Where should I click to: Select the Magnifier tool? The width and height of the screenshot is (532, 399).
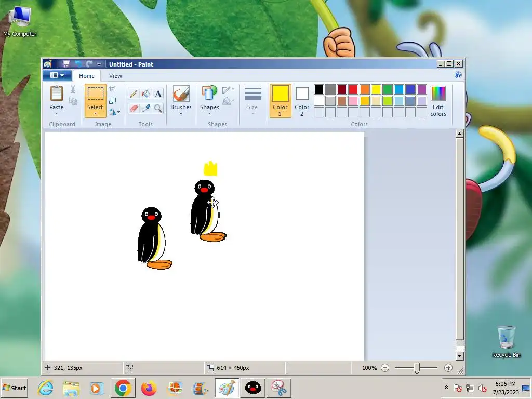158,108
